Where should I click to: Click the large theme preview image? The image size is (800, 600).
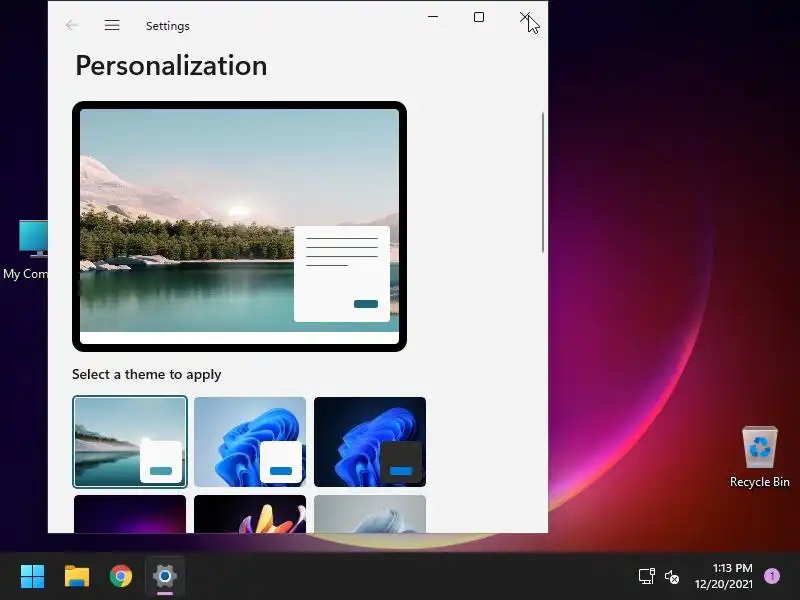click(x=239, y=226)
